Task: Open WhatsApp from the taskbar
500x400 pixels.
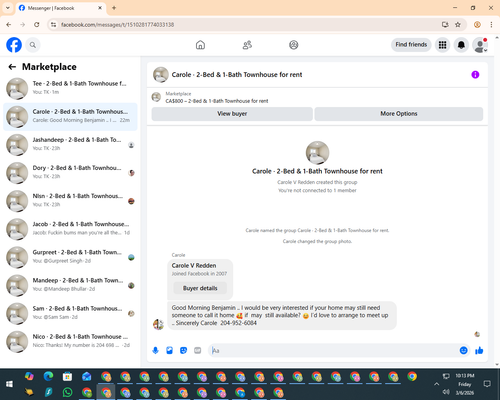Action: coord(68,392)
